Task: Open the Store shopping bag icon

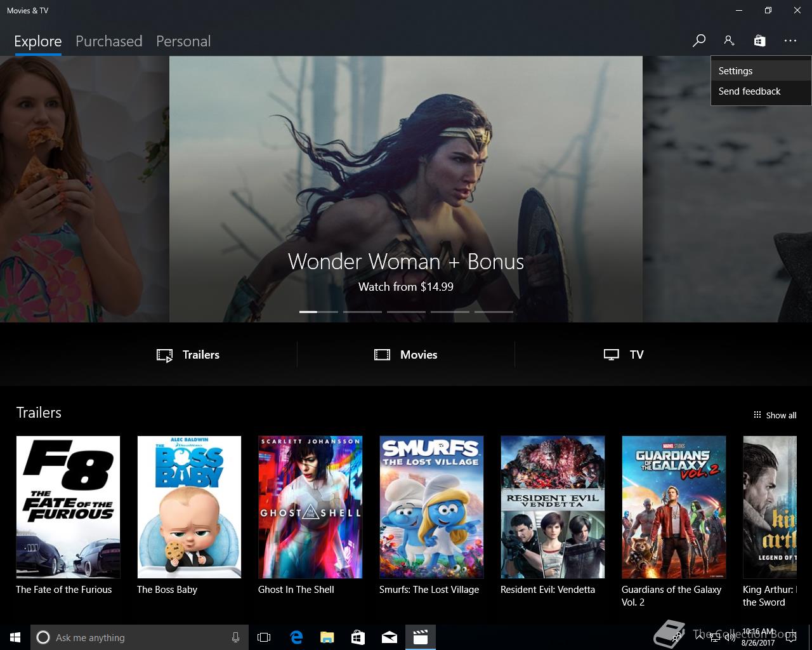Action: tap(759, 41)
